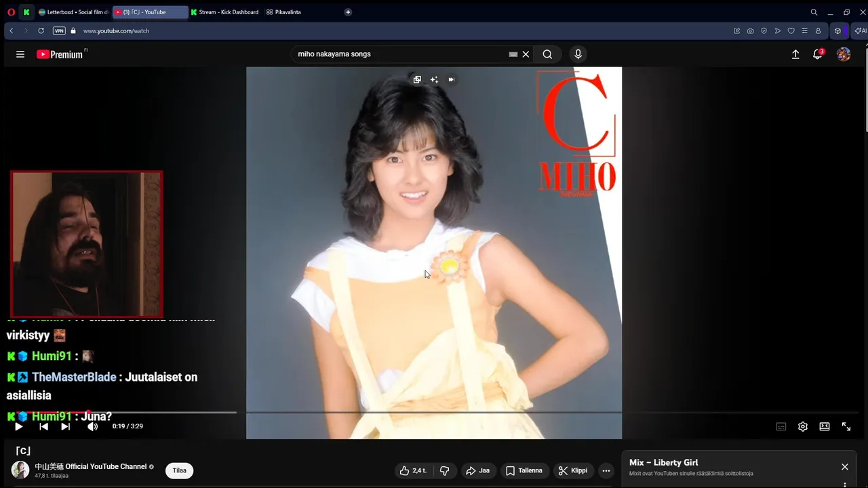
Task: Click the site padlock security icon
Action: point(73,30)
